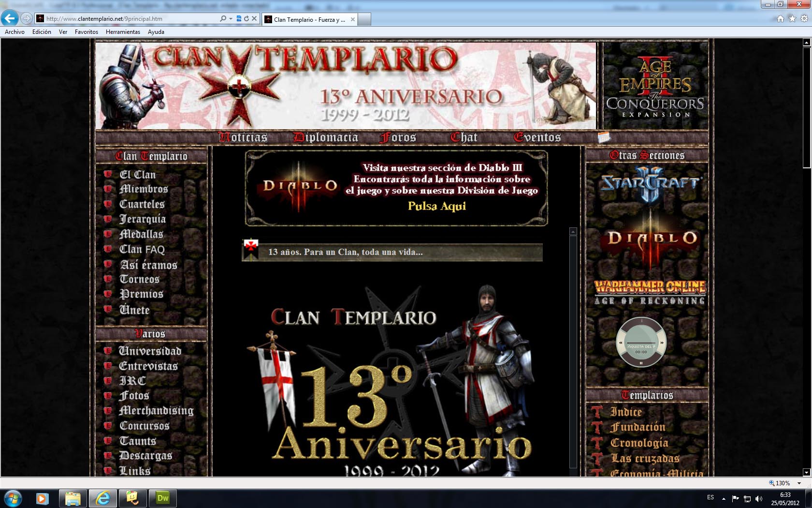Viewport: 812px width, 508px height.
Task: Open Favorites star icon
Action: pyautogui.click(x=792, y=19)
